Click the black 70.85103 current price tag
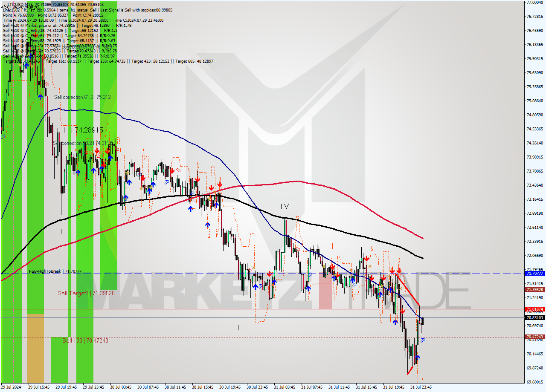546x392 pixels. pyautogui.click(x=534, y=318)
